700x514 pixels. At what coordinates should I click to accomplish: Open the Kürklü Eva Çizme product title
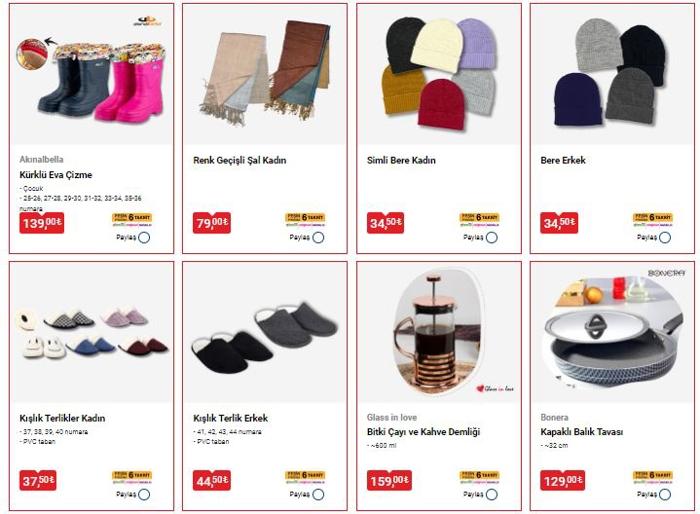tap(56, 175)
